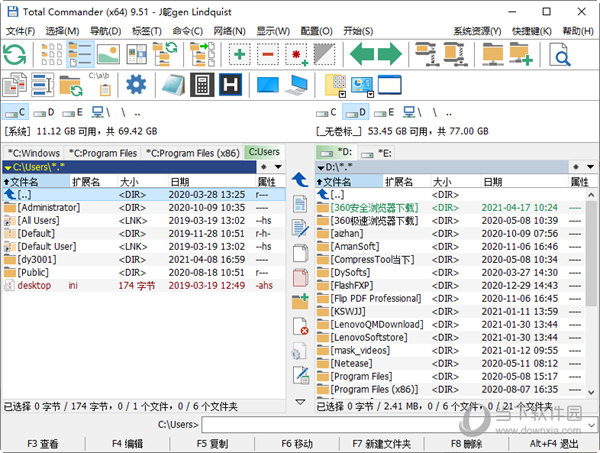The width and height of the screenshot is (600, 453).
Task: Click F8 删除 button
Action: tap(466, 444)
